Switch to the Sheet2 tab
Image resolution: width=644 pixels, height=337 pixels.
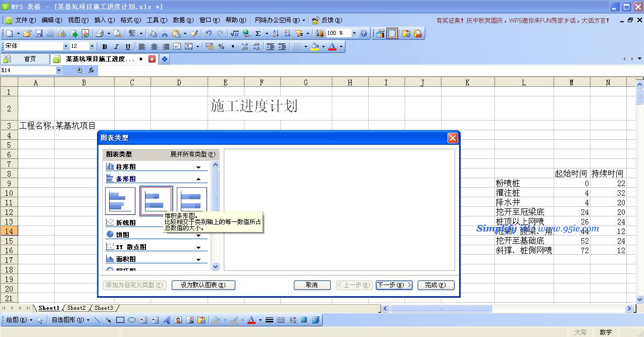[x=76, y=308]
